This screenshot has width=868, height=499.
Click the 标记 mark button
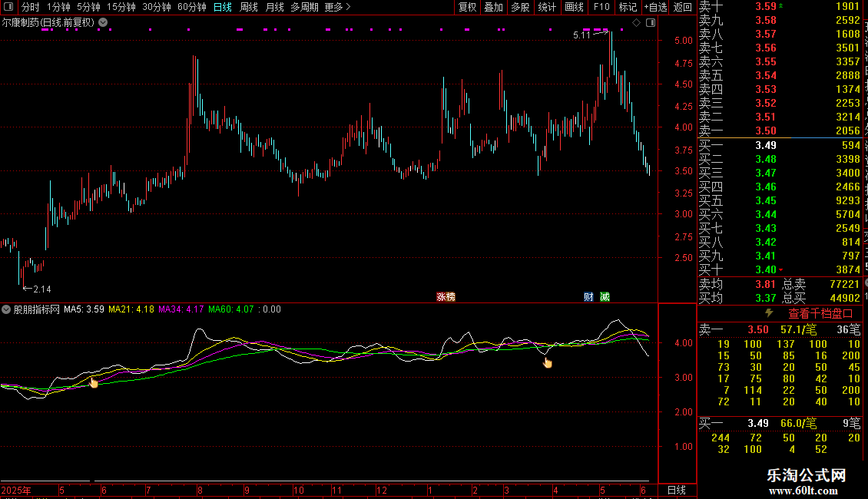pyautogui.click(x=628, y=7)
